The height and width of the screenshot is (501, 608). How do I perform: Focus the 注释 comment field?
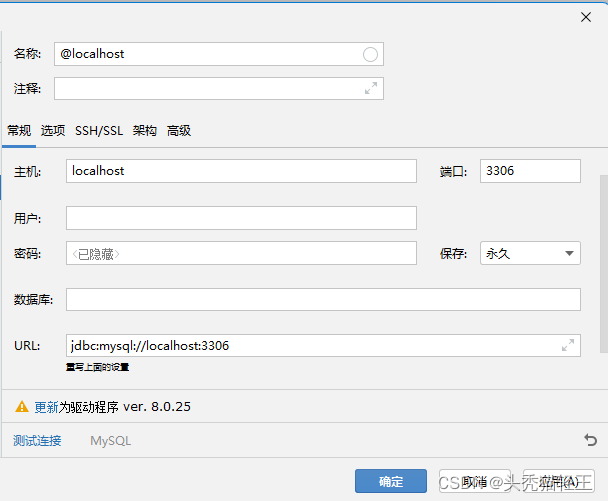[219, 88]
